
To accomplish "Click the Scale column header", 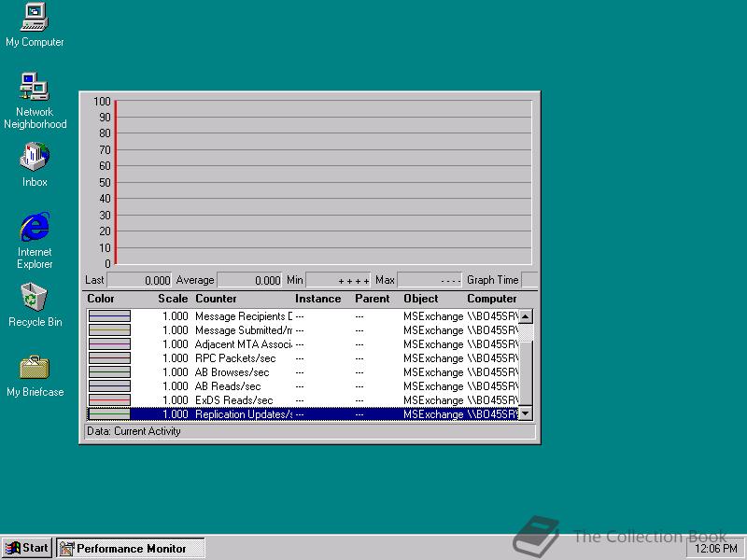I will tap(173, 299).
